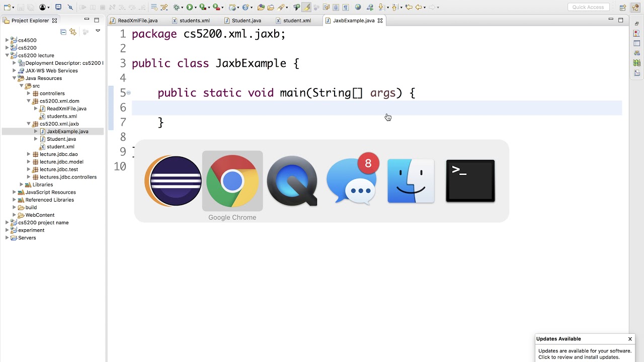Click the user account icon in toolbar
644x362 pixels.
click(x=42, y=7)
